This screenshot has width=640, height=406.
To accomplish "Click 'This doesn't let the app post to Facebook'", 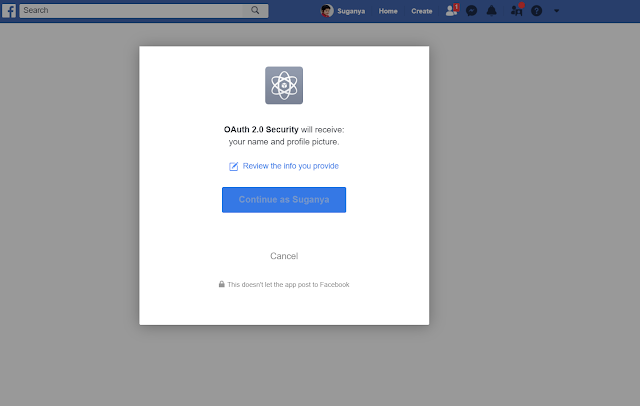I will click(288, 284).
